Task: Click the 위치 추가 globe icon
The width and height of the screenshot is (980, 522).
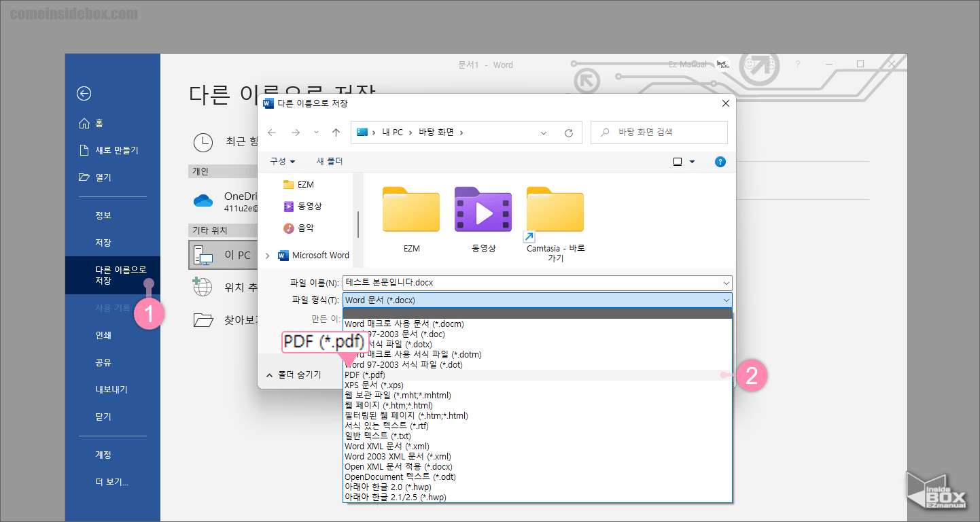Action: tap(203, 287)
